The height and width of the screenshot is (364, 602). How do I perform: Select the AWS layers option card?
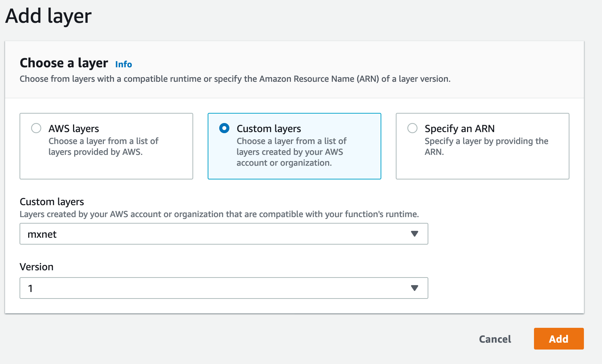(x=106, y=146)
